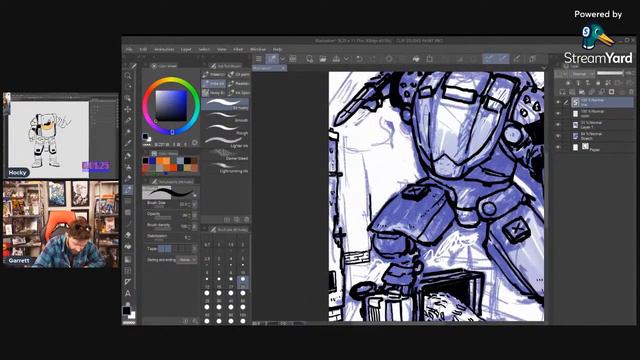Click the New document icon in command bar
640x360 pixels.
point(309,59)
